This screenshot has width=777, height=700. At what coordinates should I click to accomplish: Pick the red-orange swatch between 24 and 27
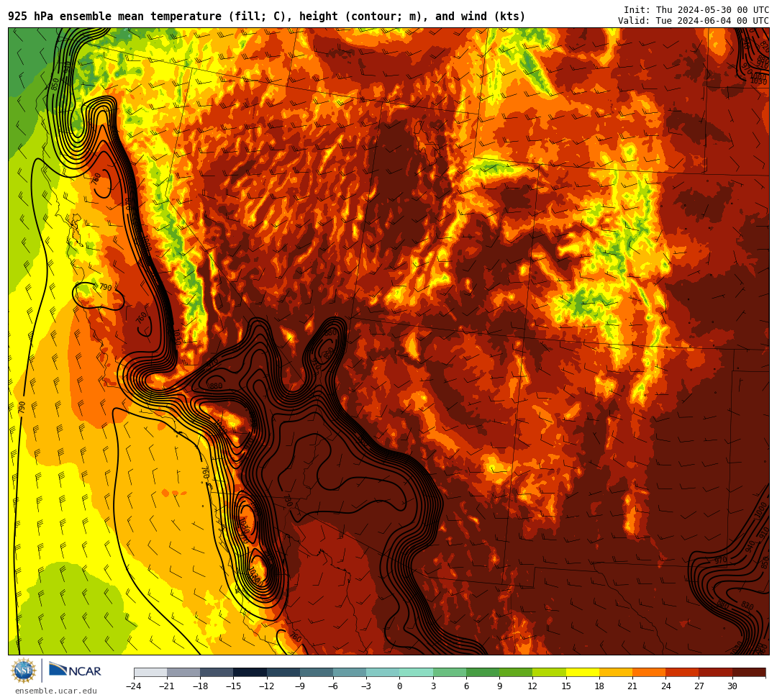[682, 672]
